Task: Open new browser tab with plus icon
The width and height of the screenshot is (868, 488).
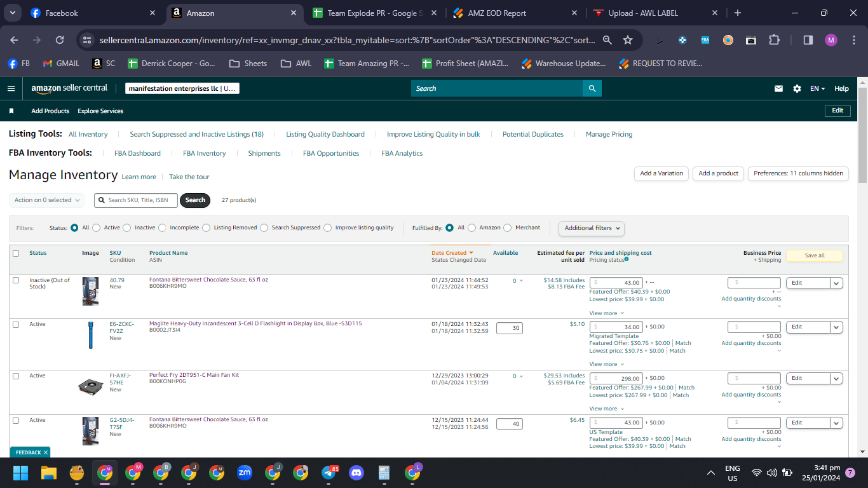Action: click(x=737, y=13)
